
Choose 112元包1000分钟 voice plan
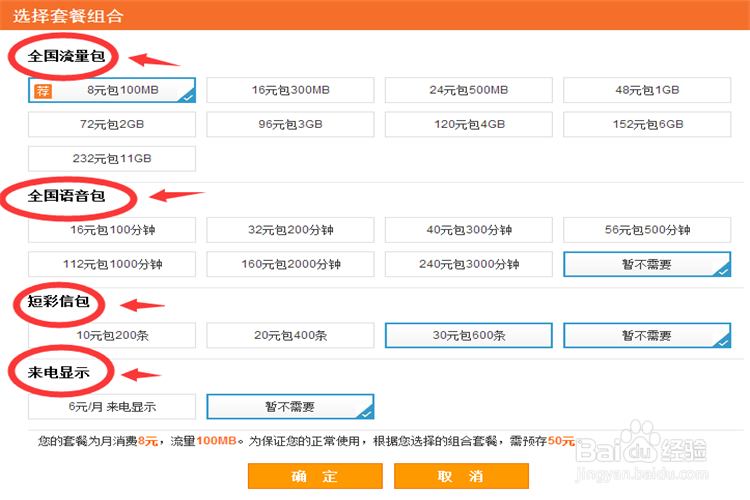point(112,264)
